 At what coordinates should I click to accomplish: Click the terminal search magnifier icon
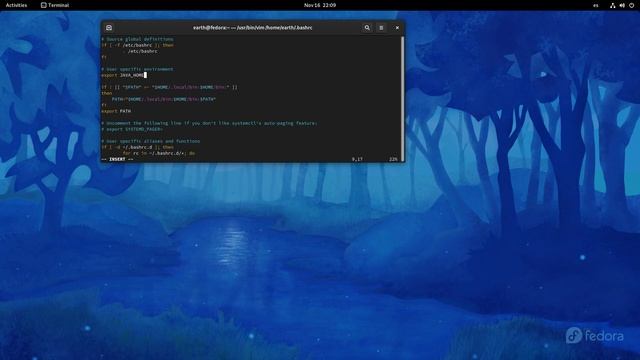[x=367, y=28]
